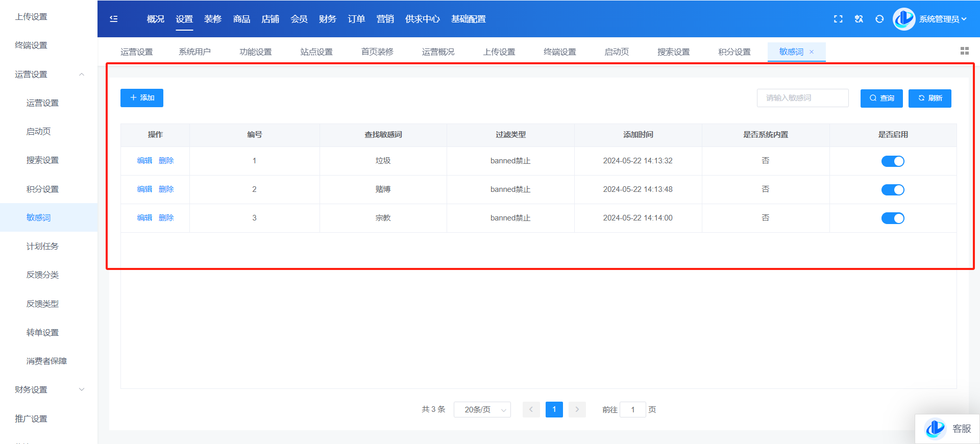Click the 添加 button
The image size is (980, 444).
coord(142,98)
